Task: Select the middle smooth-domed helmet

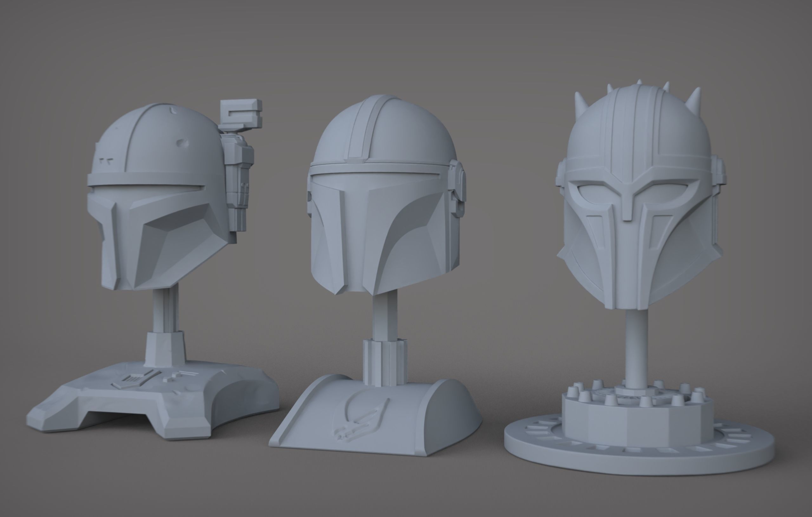Action: [386, 196]
